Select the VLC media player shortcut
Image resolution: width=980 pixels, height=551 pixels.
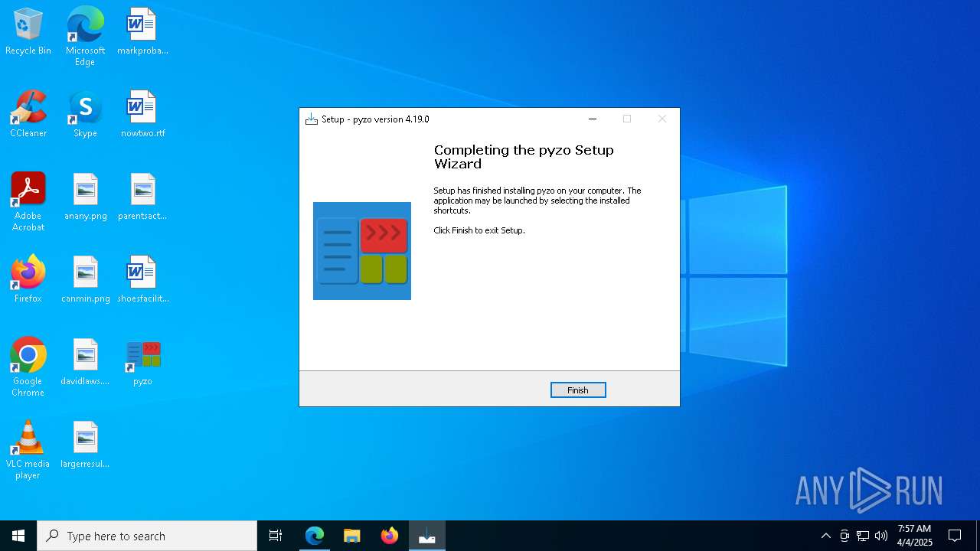coord(28,450)
